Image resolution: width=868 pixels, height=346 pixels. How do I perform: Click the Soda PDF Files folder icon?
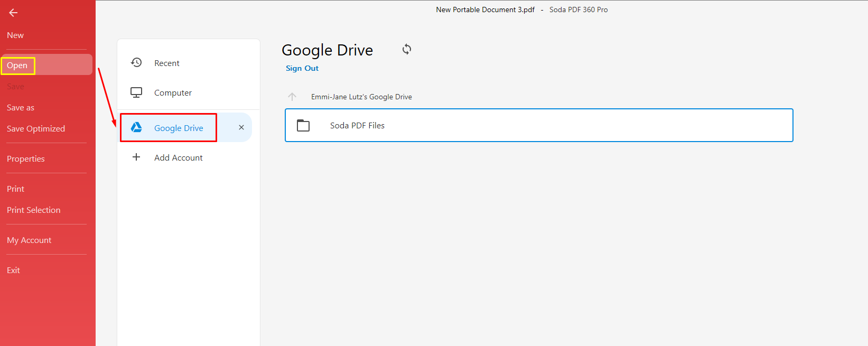[x=303, y=125]
